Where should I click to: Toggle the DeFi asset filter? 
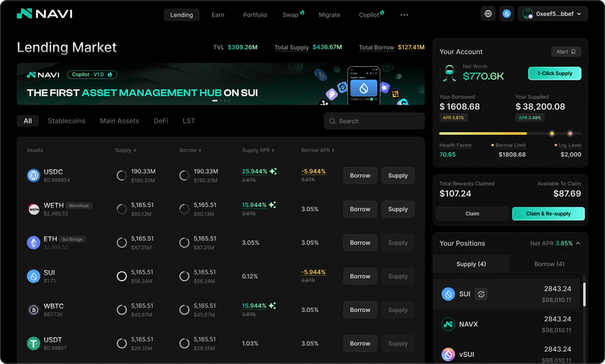161,121
